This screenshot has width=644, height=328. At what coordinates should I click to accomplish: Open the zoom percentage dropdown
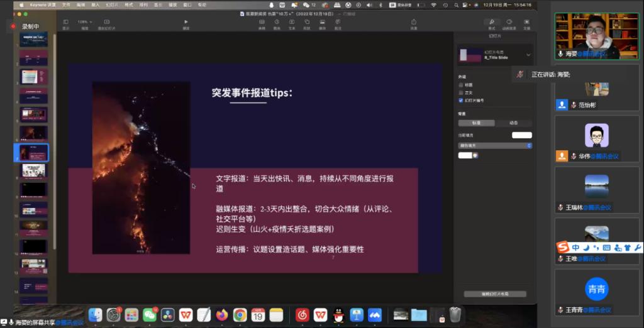pyautogui.click(x=83, y=22)
